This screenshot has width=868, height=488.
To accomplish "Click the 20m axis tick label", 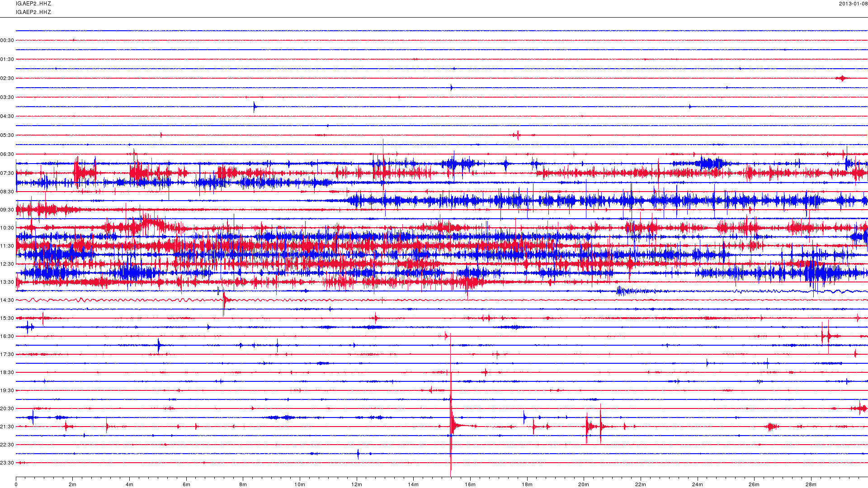I will pyautogui.click(x=584, y=484).
